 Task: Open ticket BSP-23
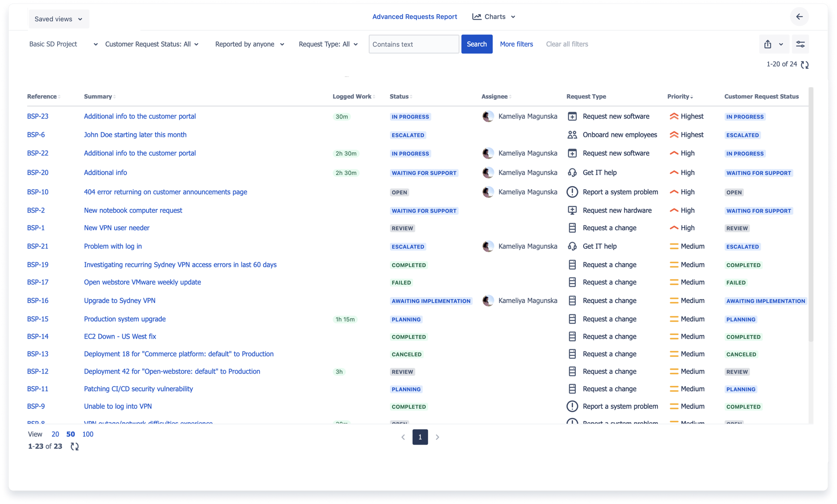(x=37, y=116)
